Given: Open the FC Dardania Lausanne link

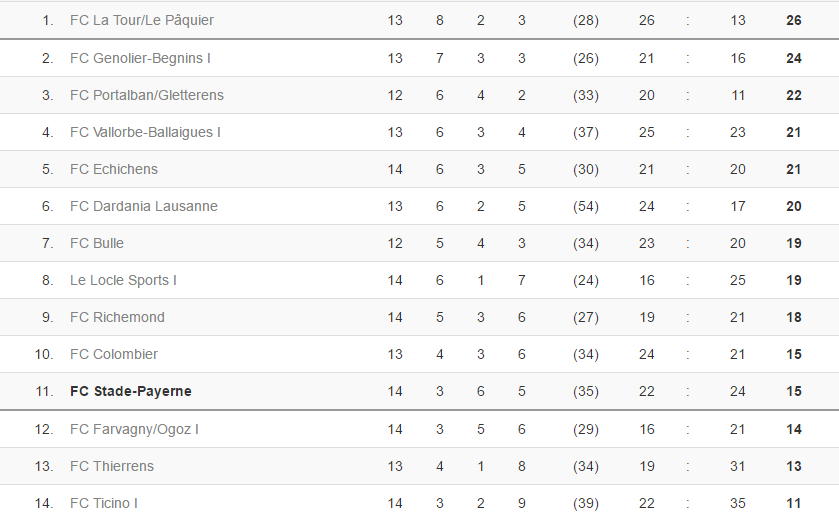Looking at the screenshot, I should click(x=144, y=206).
